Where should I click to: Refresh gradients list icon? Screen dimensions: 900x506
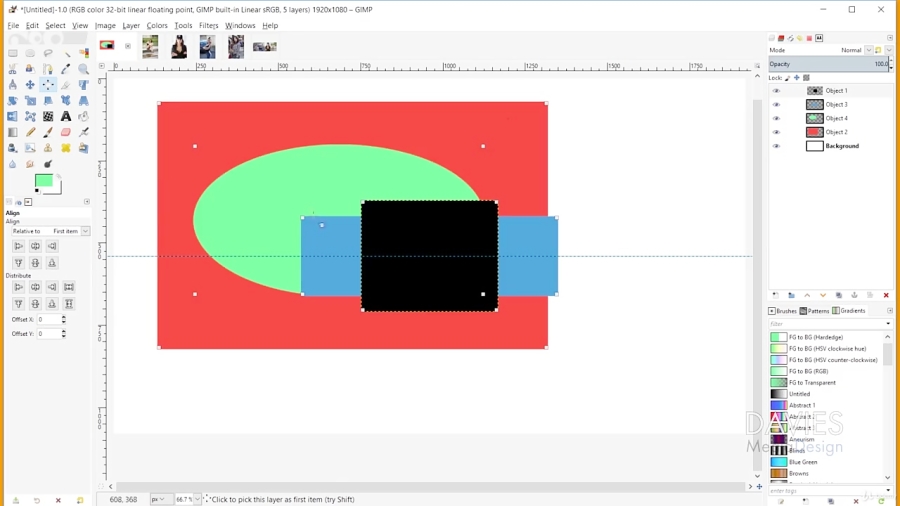[881, 501]
